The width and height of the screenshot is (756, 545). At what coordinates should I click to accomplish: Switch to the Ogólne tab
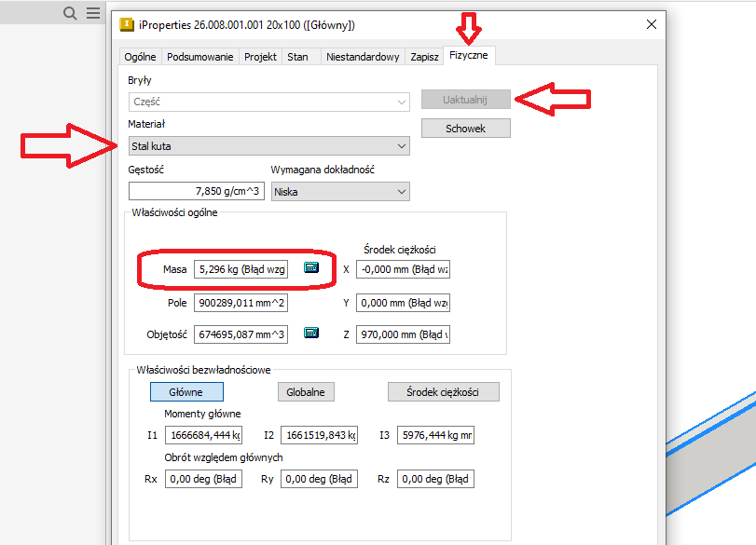140,57
